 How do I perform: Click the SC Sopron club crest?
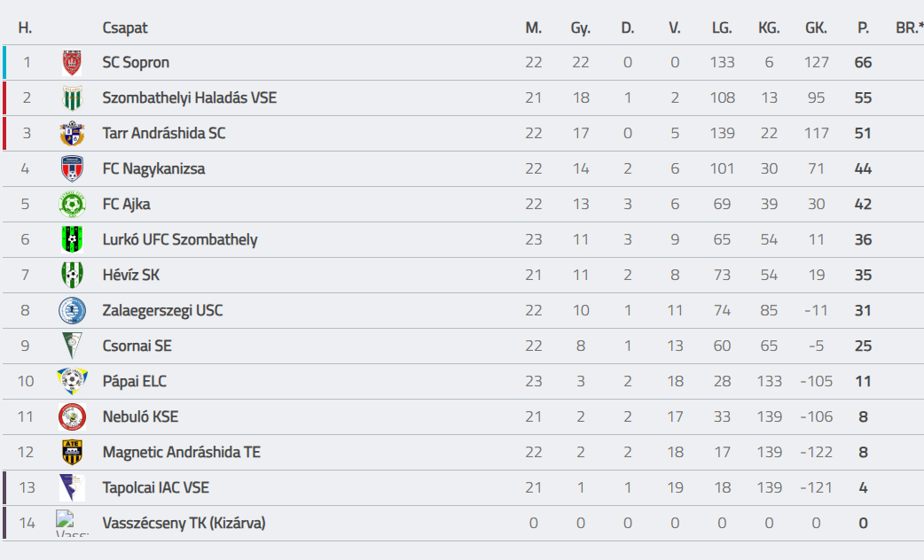pos(72,62)
